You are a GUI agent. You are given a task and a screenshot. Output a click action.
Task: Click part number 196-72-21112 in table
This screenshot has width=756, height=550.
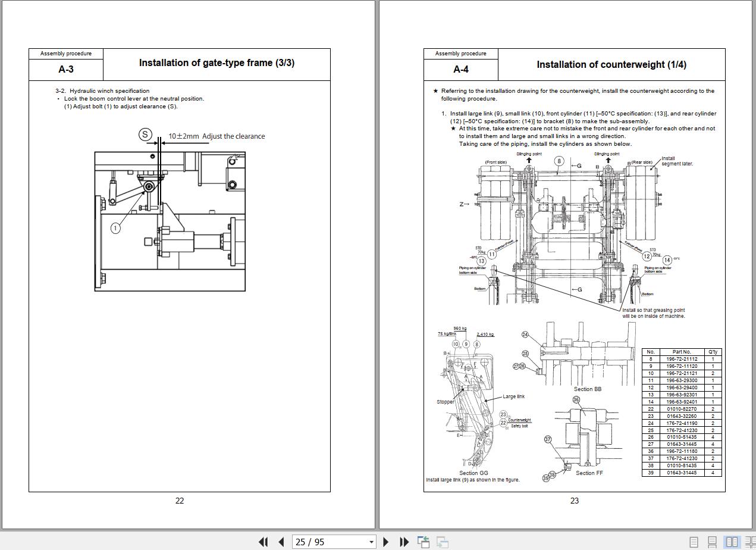click(682, 359)
